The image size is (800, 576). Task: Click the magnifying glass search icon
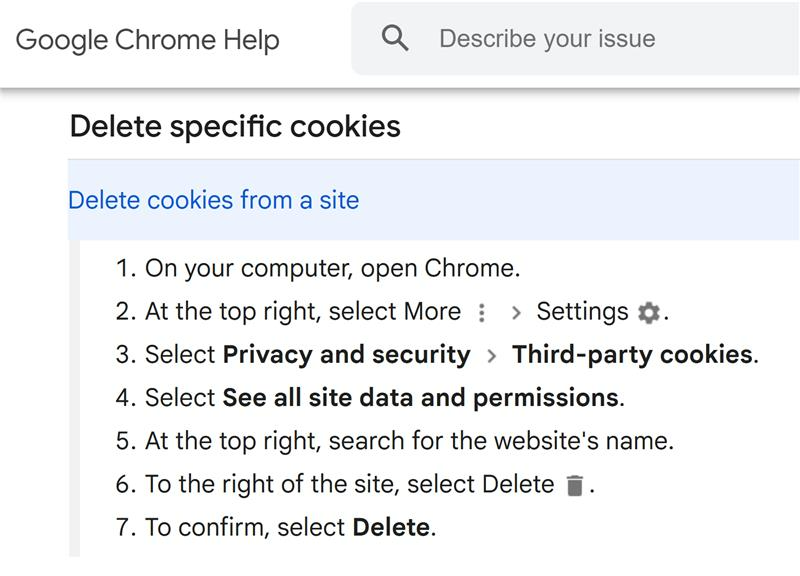pos(395,38)
